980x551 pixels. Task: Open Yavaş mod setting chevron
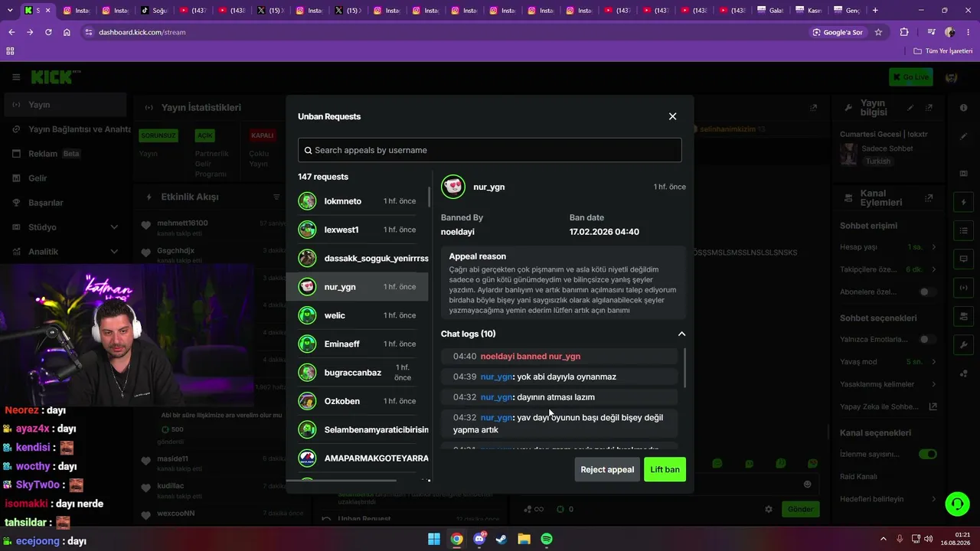click(x=933, y=361)
